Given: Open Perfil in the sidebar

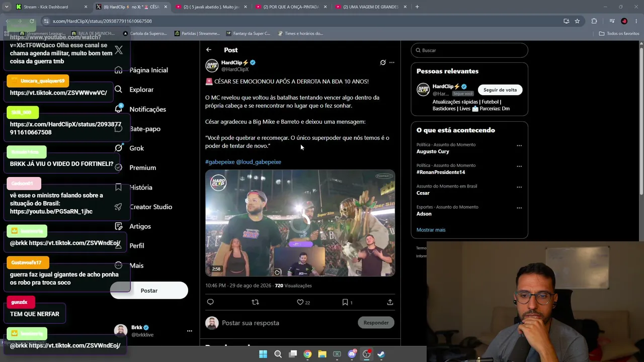Looking at the screenshot, I should 137,246.
